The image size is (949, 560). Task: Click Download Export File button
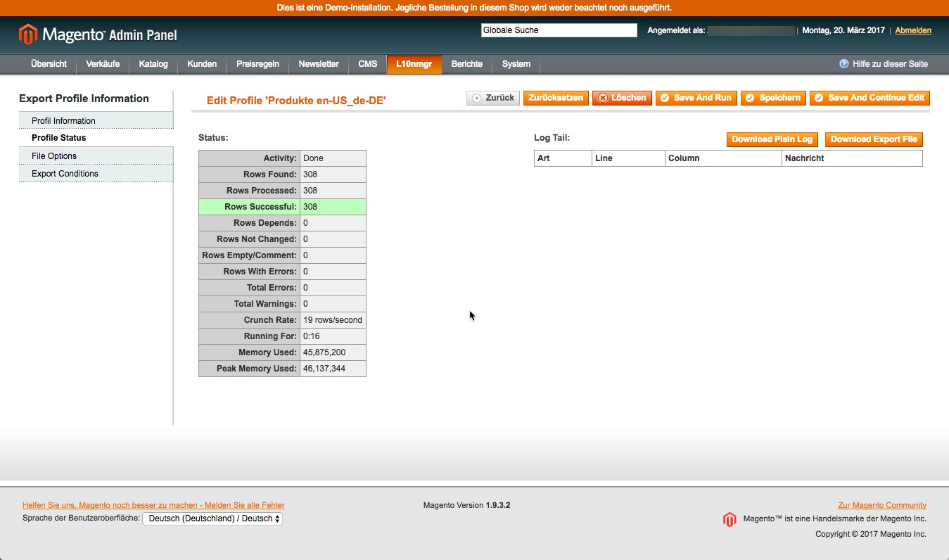(873, 139)
